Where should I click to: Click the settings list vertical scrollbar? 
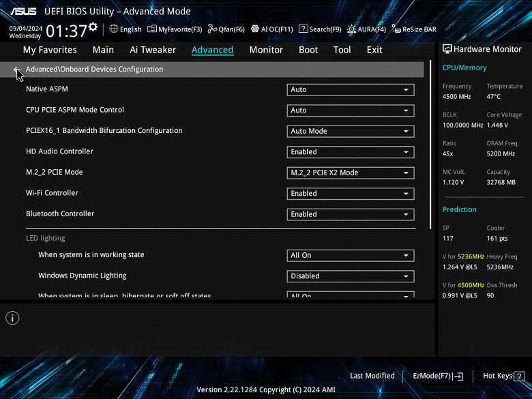tap(430, 145)
